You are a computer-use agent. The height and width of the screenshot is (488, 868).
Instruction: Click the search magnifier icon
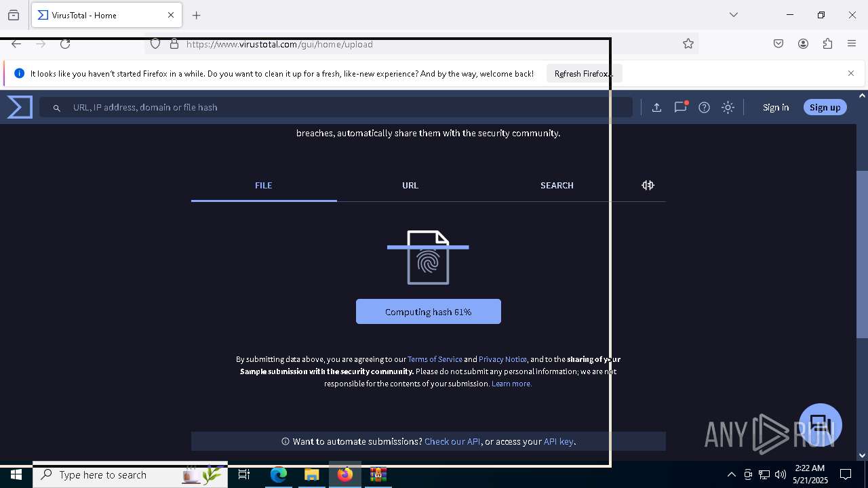click(57, 108)
